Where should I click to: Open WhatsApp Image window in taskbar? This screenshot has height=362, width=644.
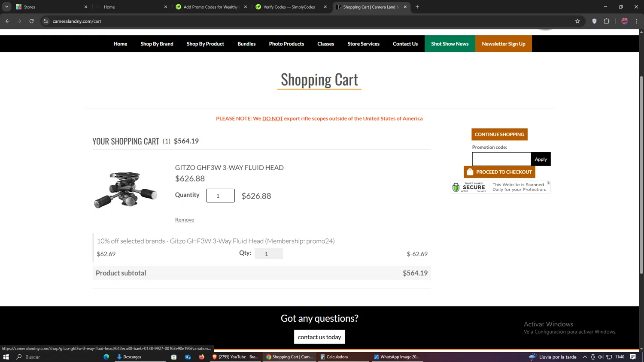(x=397, y=357)
